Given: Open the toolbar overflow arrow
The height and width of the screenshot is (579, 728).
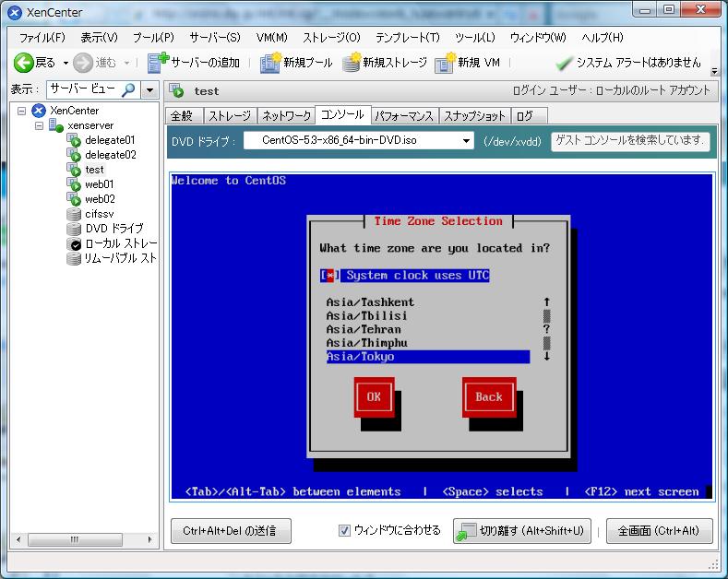Looking at the screenshot, I should pos(714,71).
